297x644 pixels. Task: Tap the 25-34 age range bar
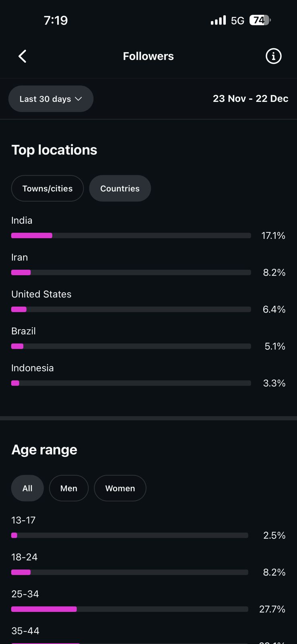[130, 609]
